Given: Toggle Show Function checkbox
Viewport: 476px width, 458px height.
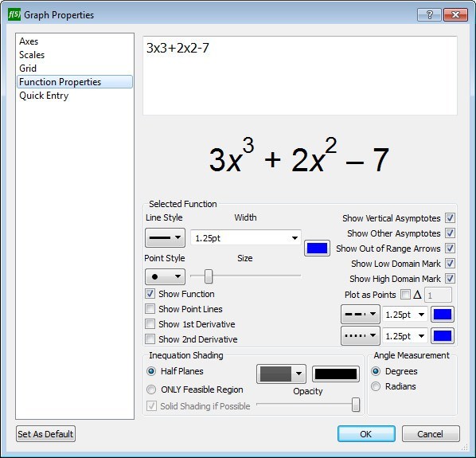Looking at the screenshot, I should 150,294.
